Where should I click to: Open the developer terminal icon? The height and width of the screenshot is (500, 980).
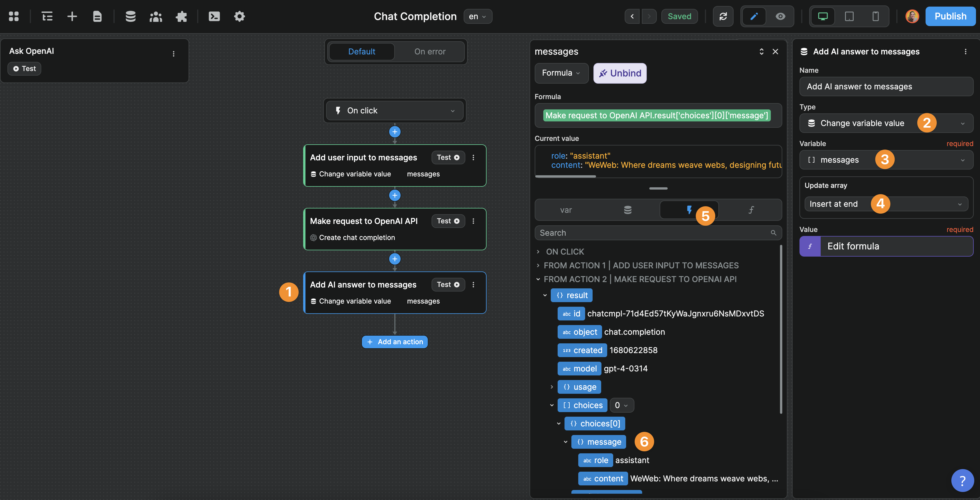[x=214, y=16]
